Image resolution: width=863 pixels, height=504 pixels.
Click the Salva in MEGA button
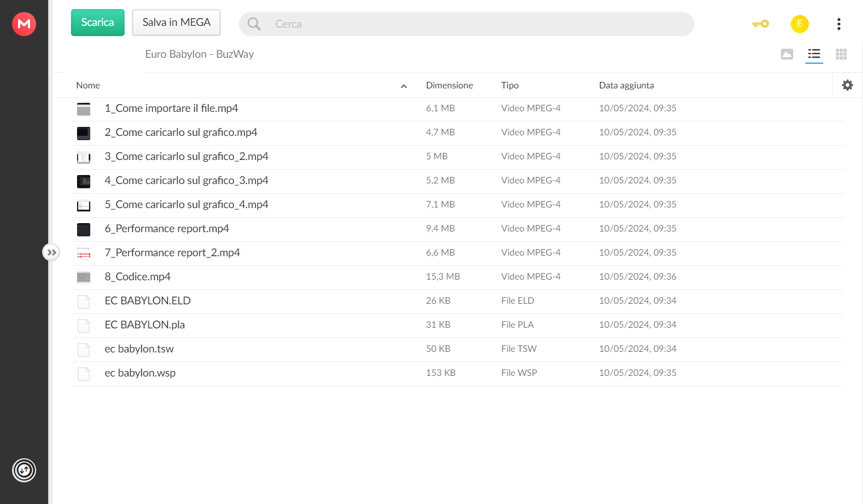tap(176, 22)
